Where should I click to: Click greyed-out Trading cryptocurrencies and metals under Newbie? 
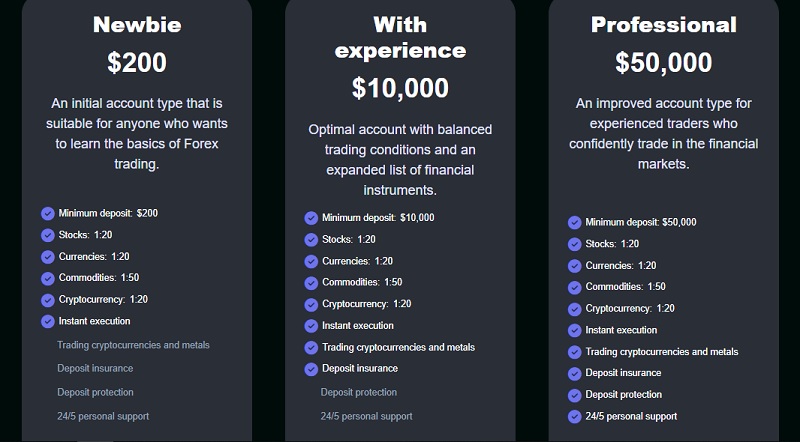point(133,346)
